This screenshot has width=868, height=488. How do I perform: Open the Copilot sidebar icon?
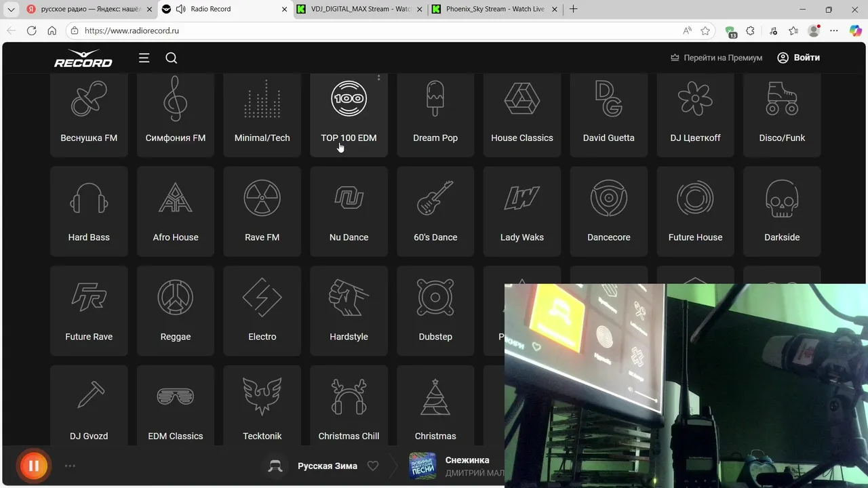coord(856,30)
